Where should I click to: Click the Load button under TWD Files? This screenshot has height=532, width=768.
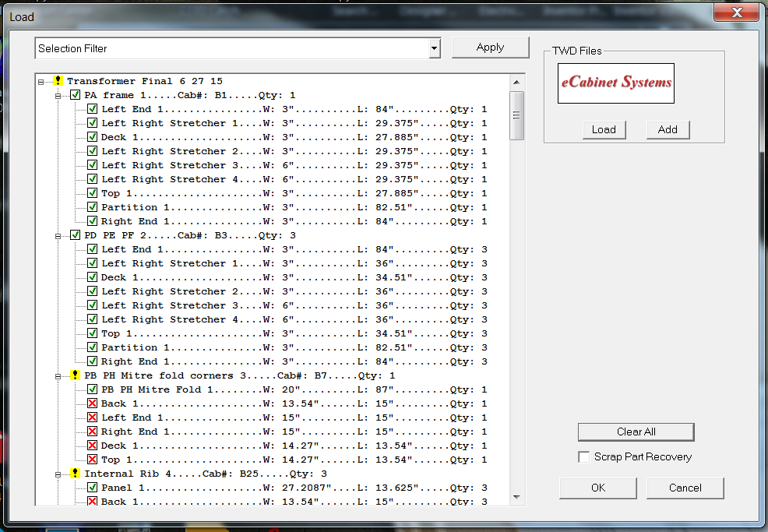604,130
